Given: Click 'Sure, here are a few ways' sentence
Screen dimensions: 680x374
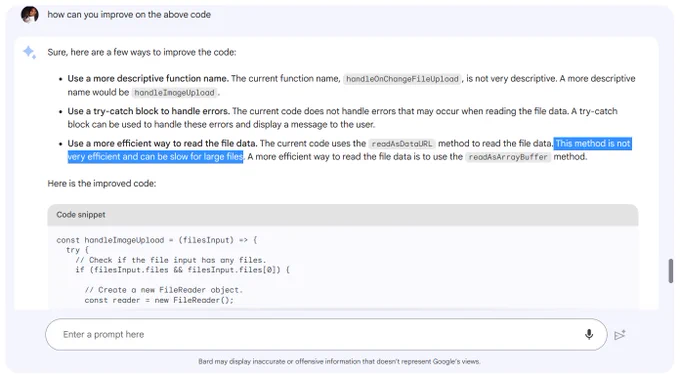Looking at the screenshot, I should [142, 52].
